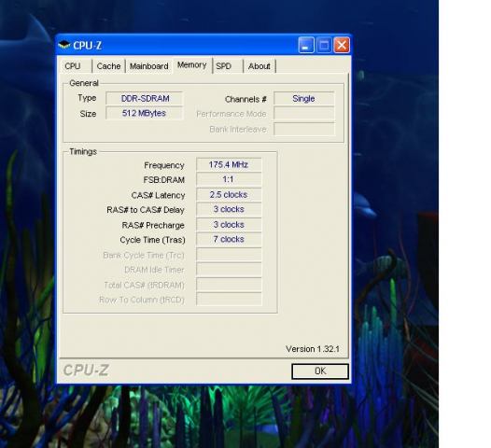Viewport: 491px width, 448px height.
Task: Minimize the CPU-Z window
Action: [x=306, y=46]
